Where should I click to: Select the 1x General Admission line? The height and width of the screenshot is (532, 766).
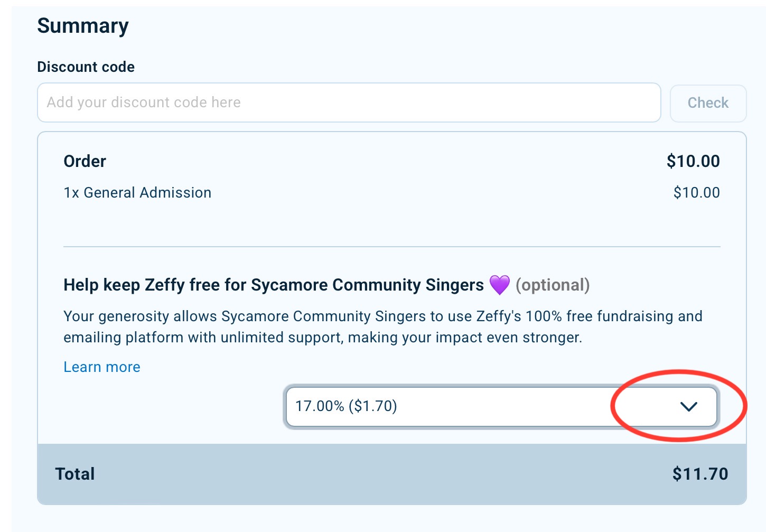(x=137, y=193)
